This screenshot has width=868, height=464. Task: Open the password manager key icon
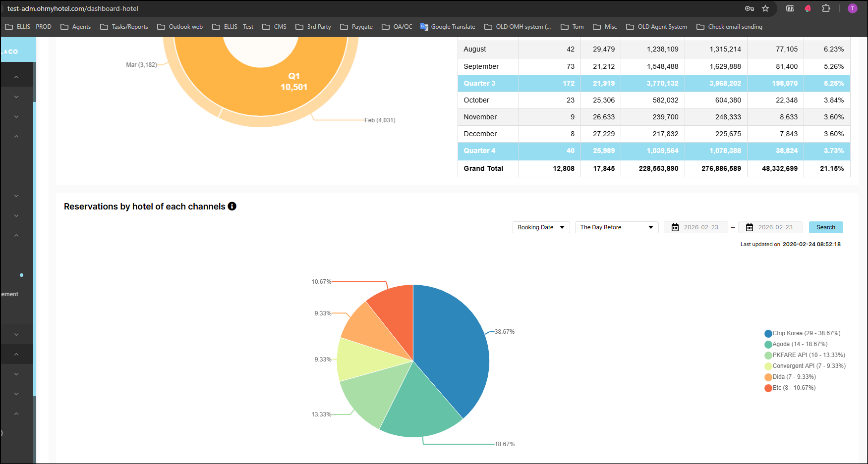click(x=750, y=8)
